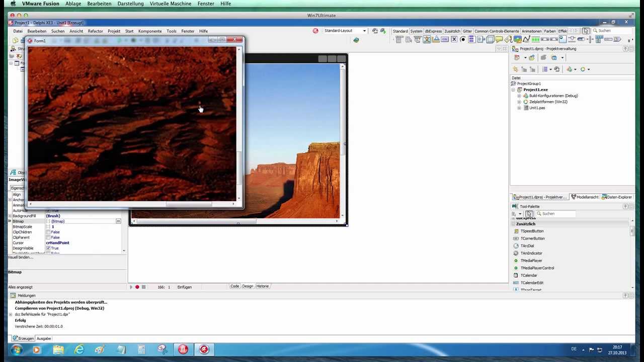Screen dimensions: 644x362
Task: Toggle the ClipChildren False checkbox
Action: tap(48, 232)
